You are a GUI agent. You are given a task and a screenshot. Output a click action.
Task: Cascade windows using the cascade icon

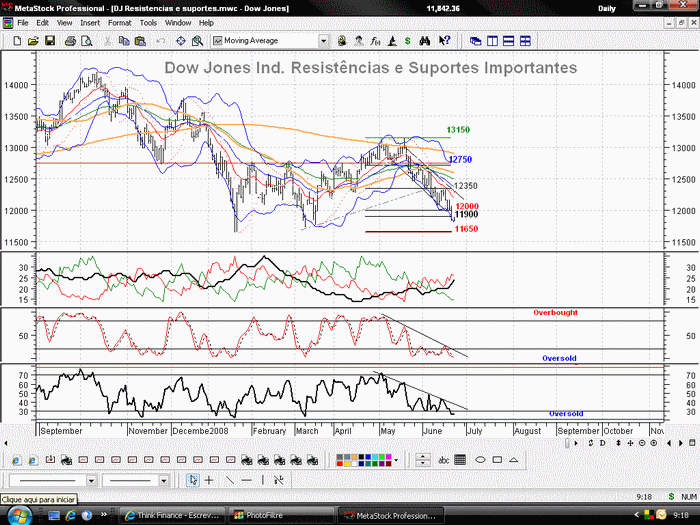pos(475,41)
